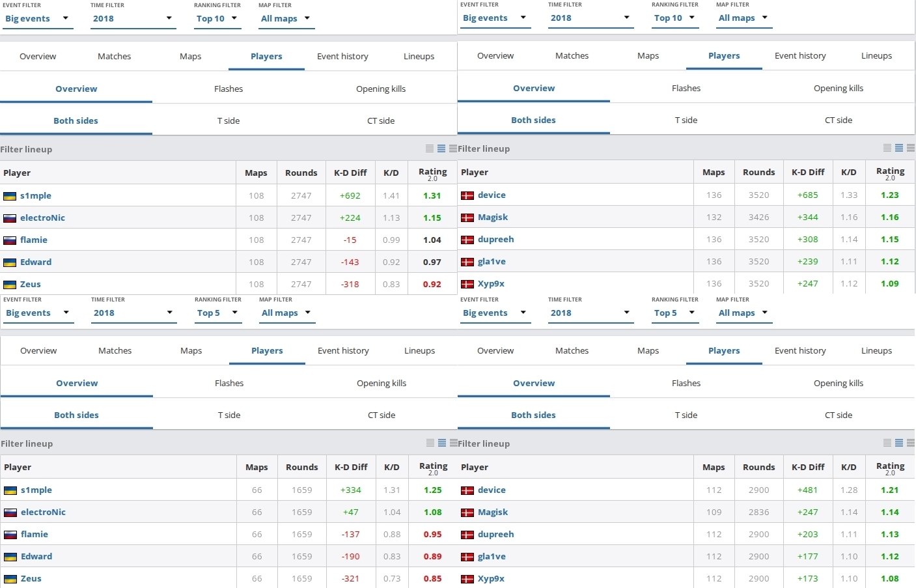Click the +685 K-D Diff cell
Image resolution: width=916 pixels, height=588 pixels.
click(x=808, y=195)
